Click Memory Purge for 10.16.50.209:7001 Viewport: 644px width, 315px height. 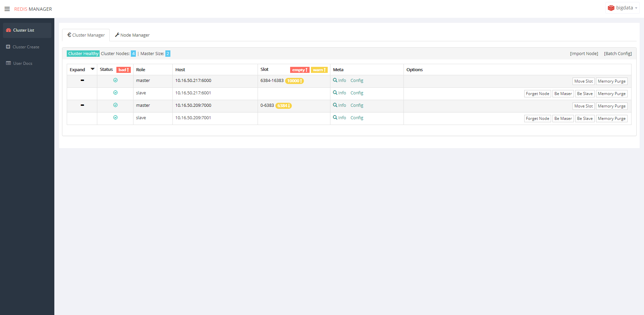click(611, 119)
